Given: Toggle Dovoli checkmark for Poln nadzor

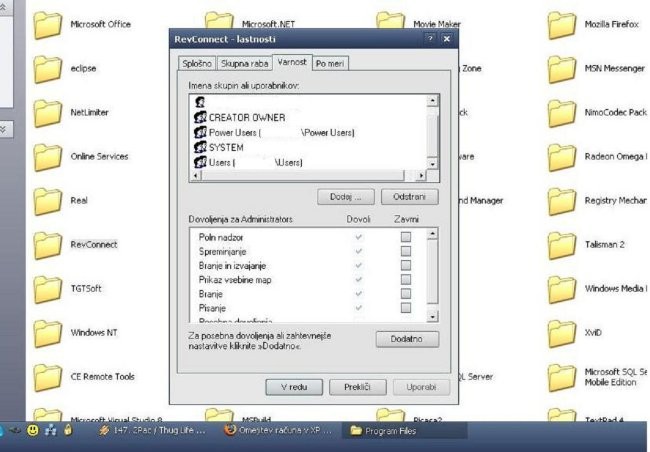Looking at the screenshot, I should (x=359, y=237).
